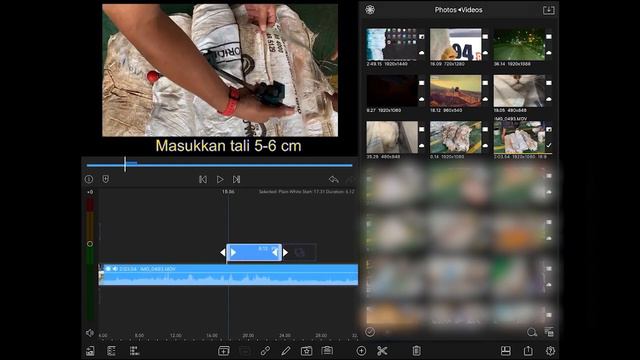Tap cloud download icon on 16.09 clip
640x360 pixels.
tap(485, 53)
